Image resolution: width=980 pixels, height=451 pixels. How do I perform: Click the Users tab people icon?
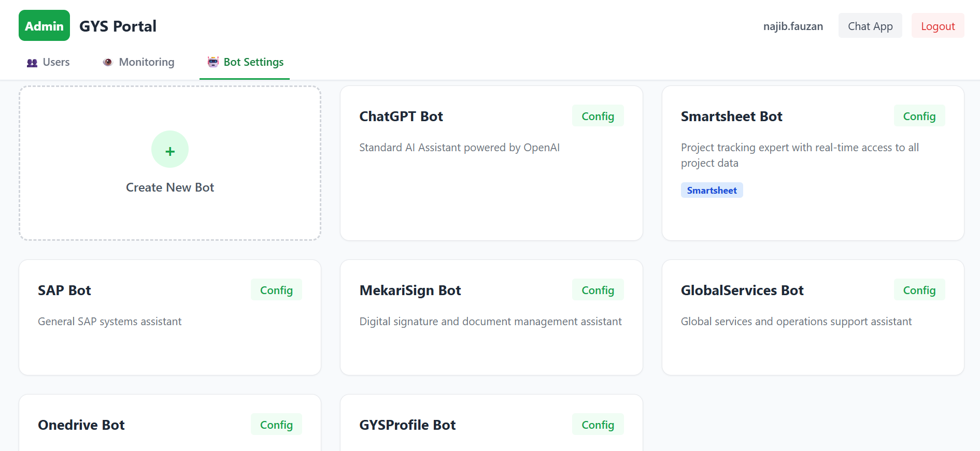coord(32,63)
